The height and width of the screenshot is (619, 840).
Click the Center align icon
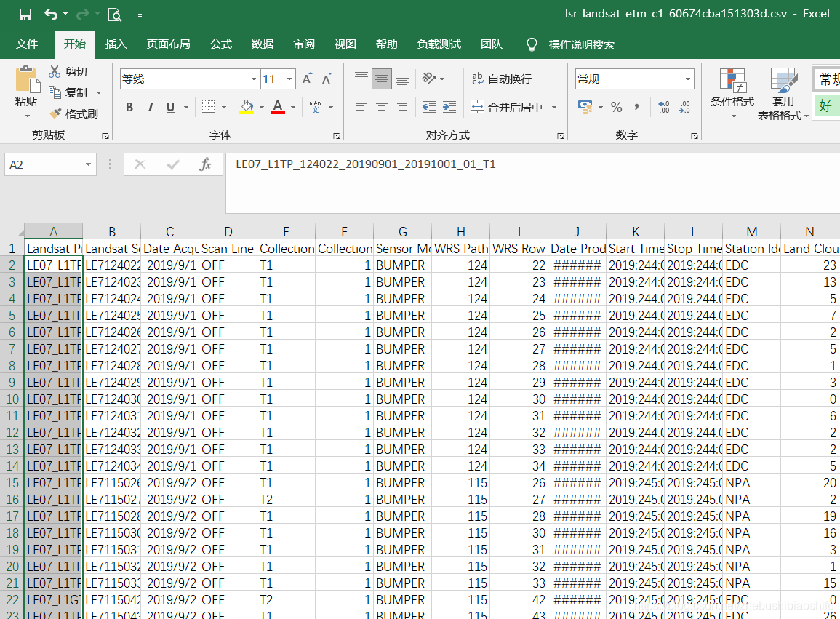pos(381,107)
